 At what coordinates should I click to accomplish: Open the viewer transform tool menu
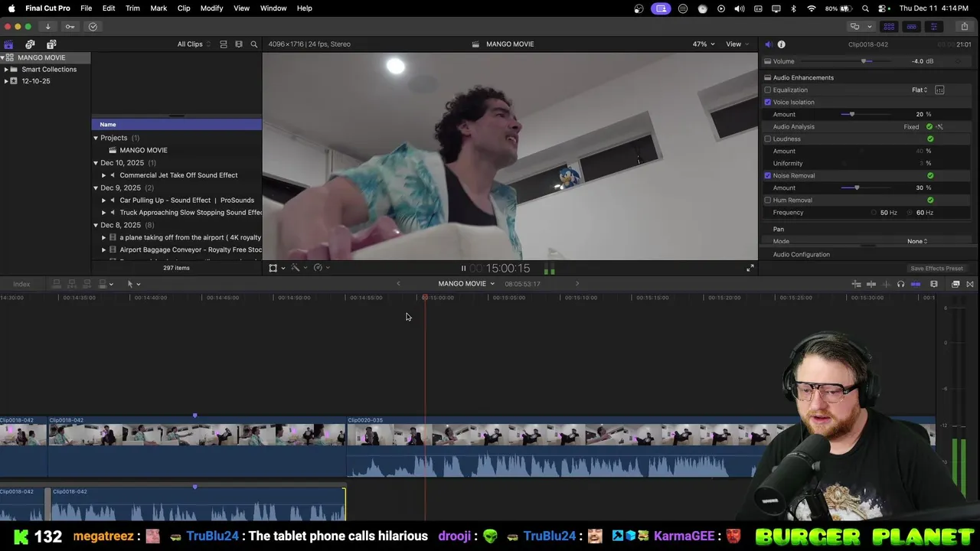pos(276,268)
